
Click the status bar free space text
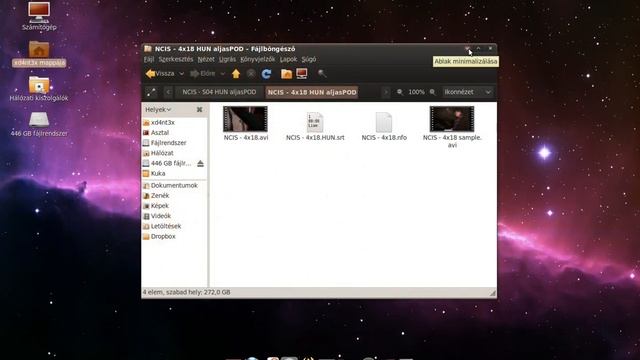coord(187,292)
